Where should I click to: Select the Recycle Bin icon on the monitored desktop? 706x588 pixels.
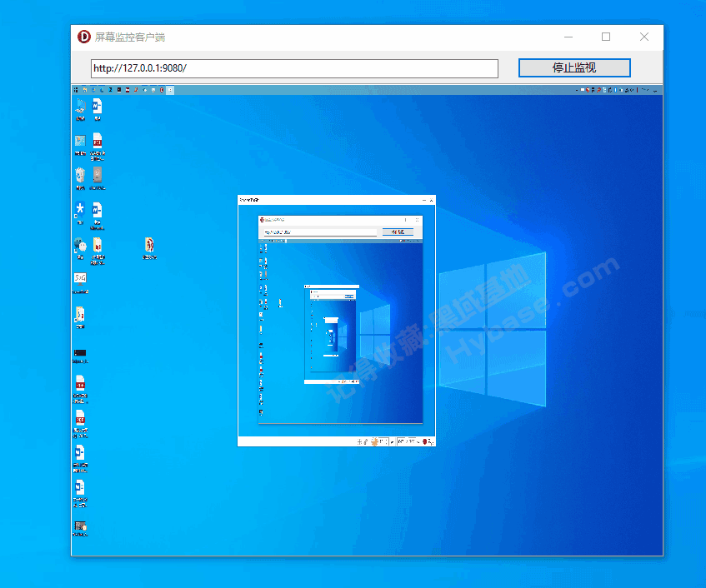(80, 178)
